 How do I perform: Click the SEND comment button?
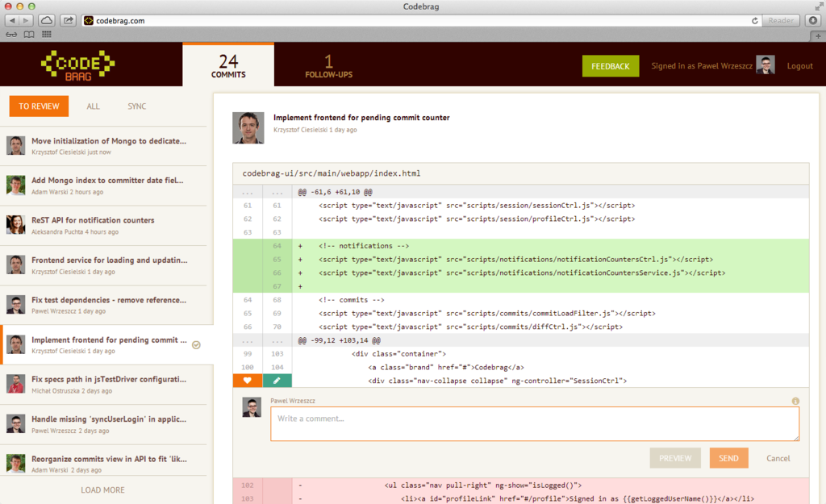[728, 458]
